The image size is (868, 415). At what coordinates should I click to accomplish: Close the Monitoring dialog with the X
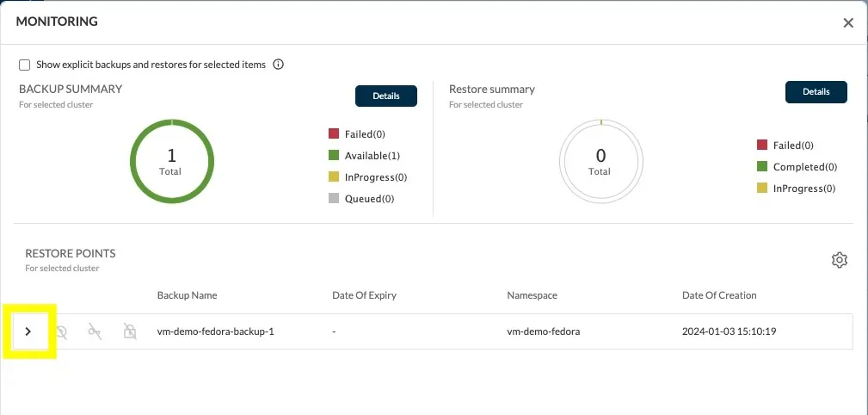848,22
